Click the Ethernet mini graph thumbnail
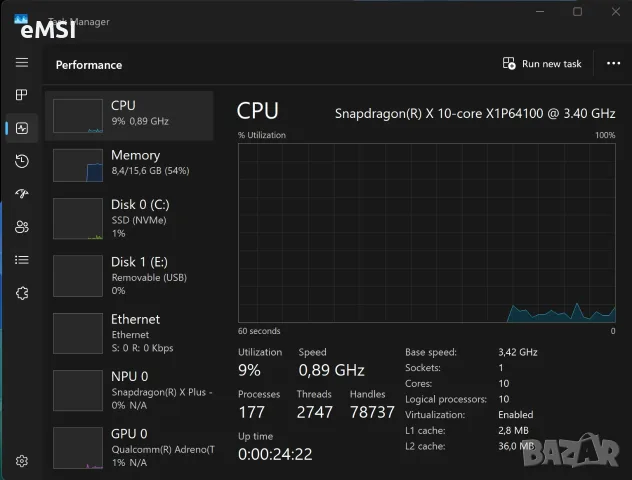This screenshot has height=480, width=632. [x=78, y=333]
